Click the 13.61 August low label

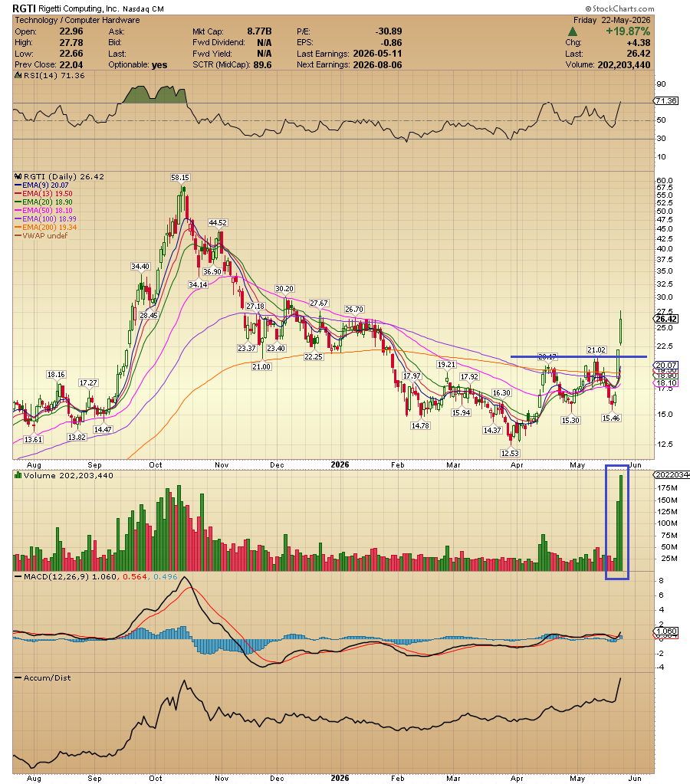(x=34, y=439)
